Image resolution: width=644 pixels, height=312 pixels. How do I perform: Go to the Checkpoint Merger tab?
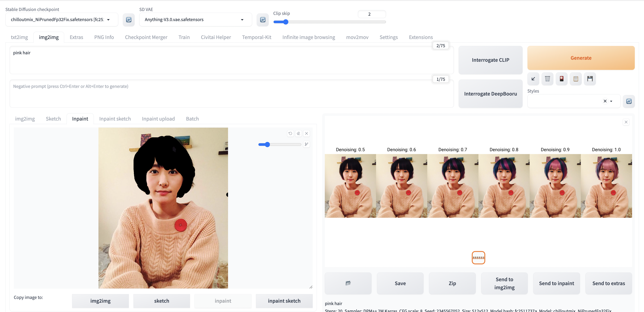(x=146, y=37)
